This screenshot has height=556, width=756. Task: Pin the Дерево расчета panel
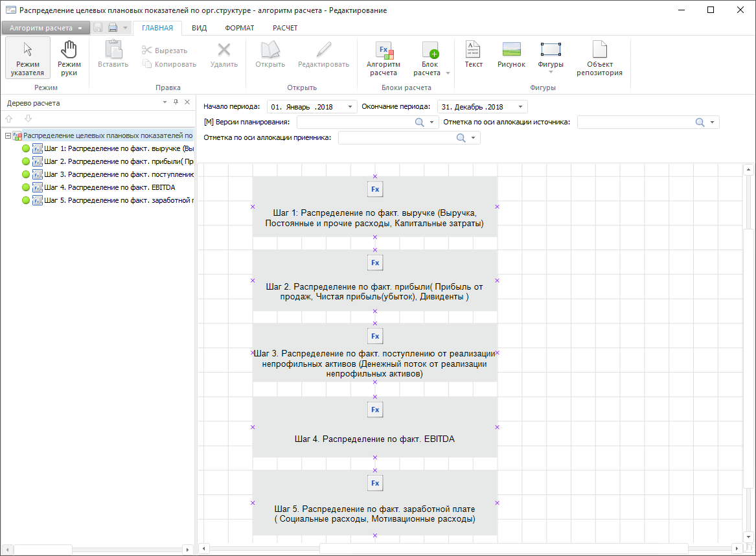[x=176, y=103]
